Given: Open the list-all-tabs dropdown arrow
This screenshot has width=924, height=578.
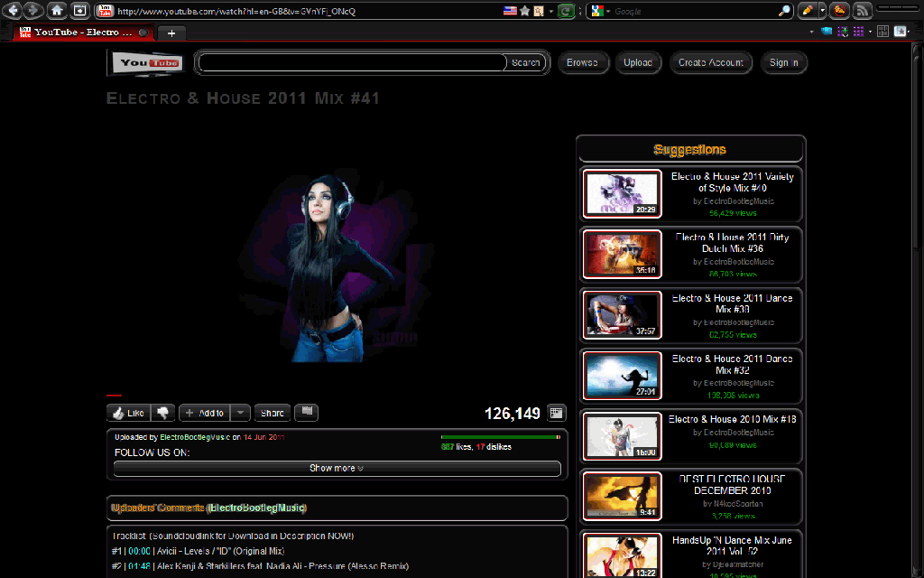Looking at the screenshot, I should click(811, 32).
